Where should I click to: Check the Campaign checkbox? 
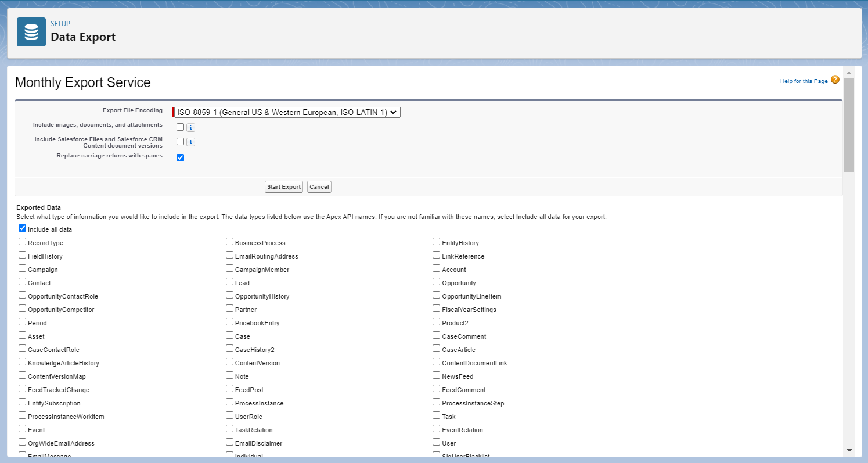point(22,268)
